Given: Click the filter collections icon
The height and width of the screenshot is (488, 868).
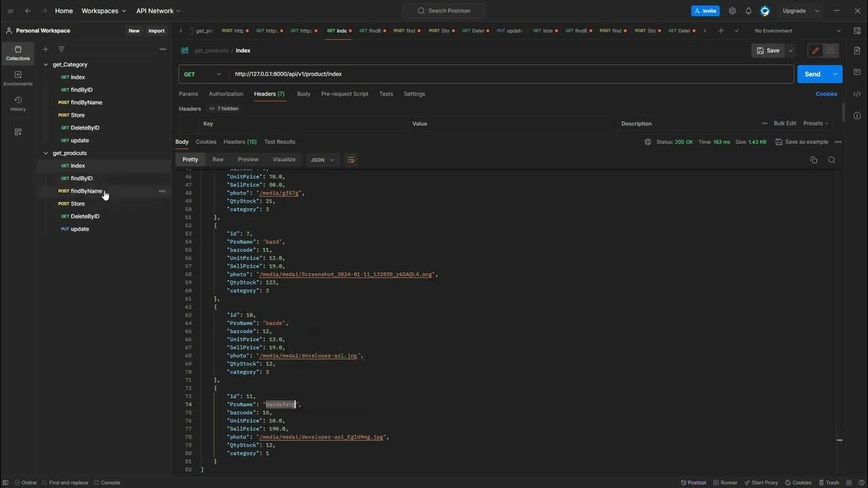Looking at the screenshot, I should point(61,49).
